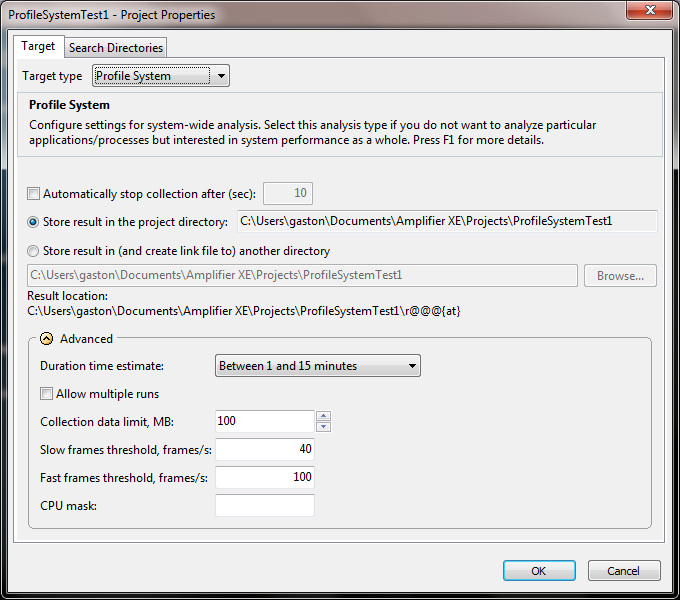Click the Profile System heading

pos(69,105)
